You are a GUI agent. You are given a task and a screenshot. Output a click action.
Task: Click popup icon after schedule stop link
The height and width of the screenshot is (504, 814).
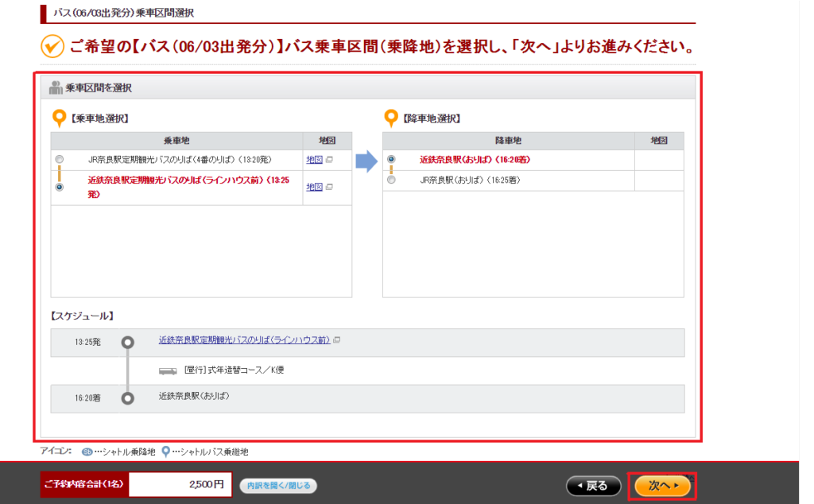coord(337,340)
